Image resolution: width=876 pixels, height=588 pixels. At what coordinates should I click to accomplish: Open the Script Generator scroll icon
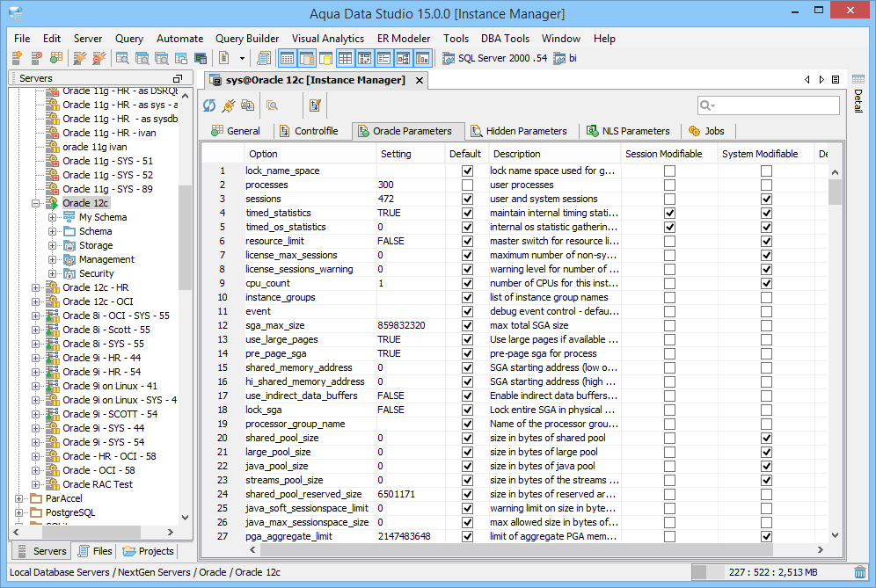264,58
